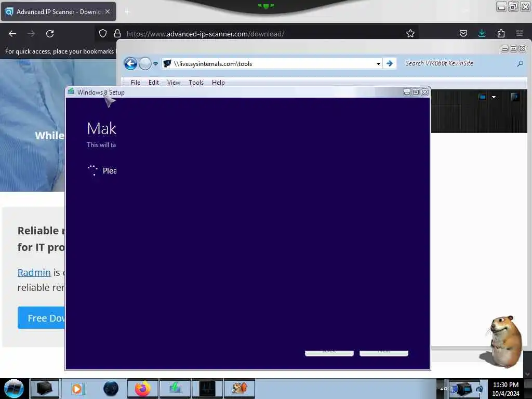Restore the outer viewer window size

point(513,6)
